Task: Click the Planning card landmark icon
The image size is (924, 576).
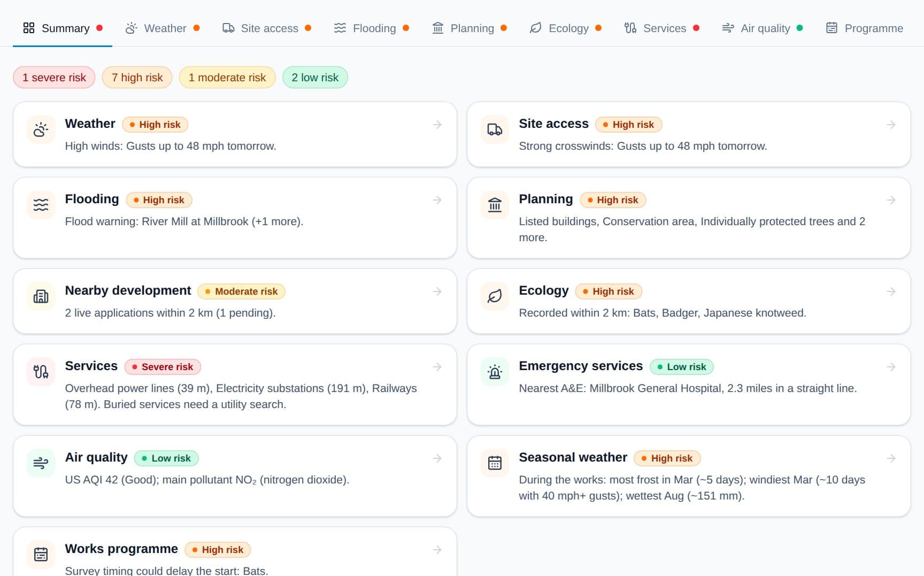Action: 495,205
